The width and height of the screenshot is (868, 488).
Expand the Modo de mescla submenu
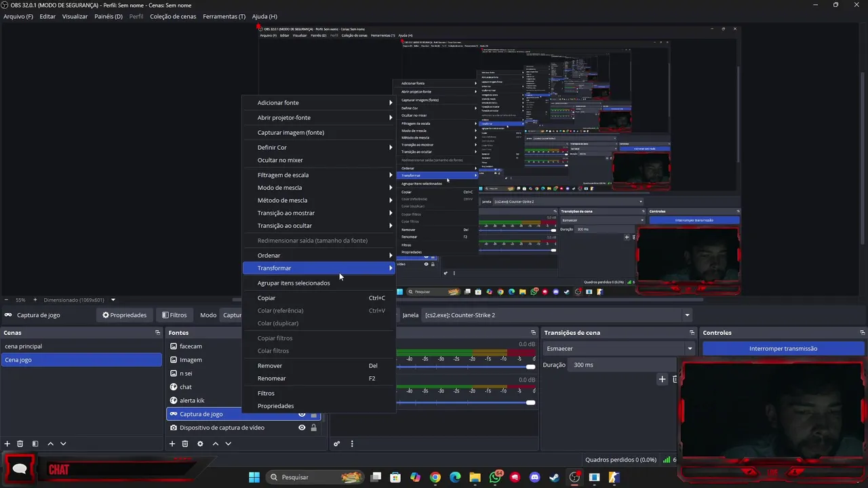(x=319, y=188)
